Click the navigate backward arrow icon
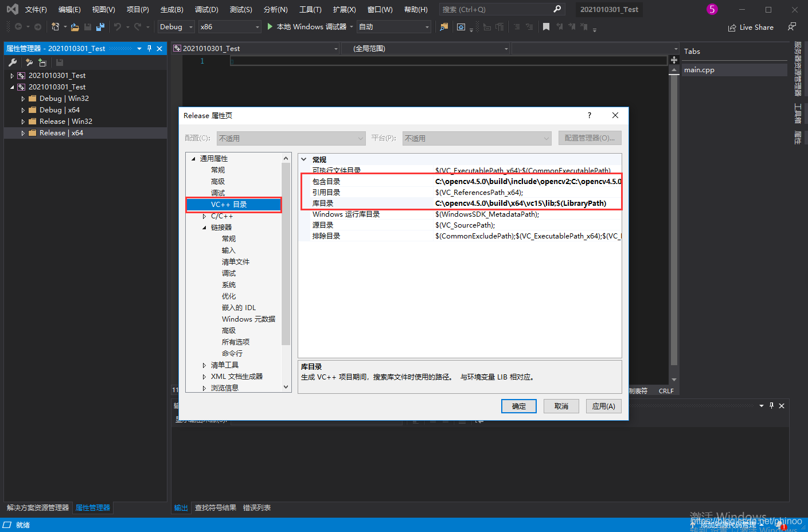Viewport: 808px width, 532px height. (18, 27)
